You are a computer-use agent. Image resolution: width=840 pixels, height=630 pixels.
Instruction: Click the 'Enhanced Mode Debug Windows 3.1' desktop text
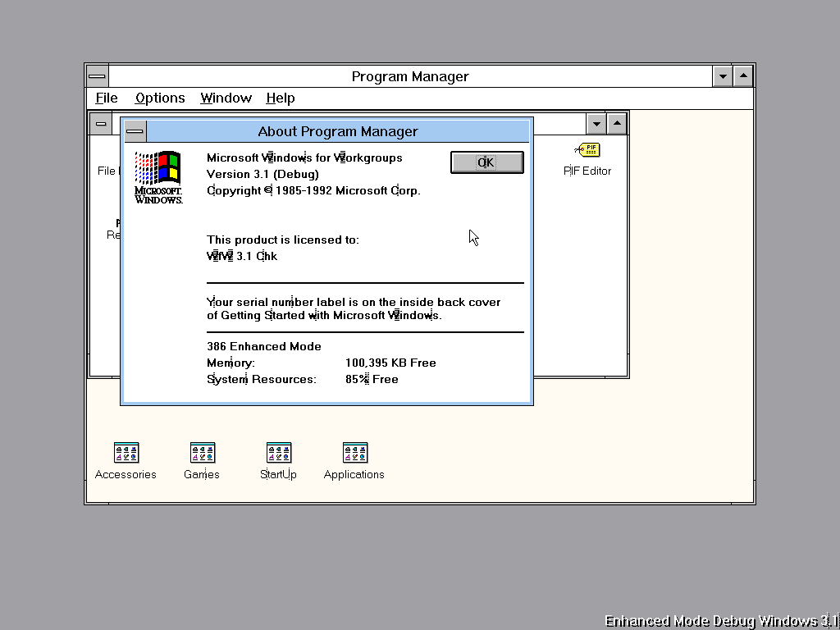721,621
